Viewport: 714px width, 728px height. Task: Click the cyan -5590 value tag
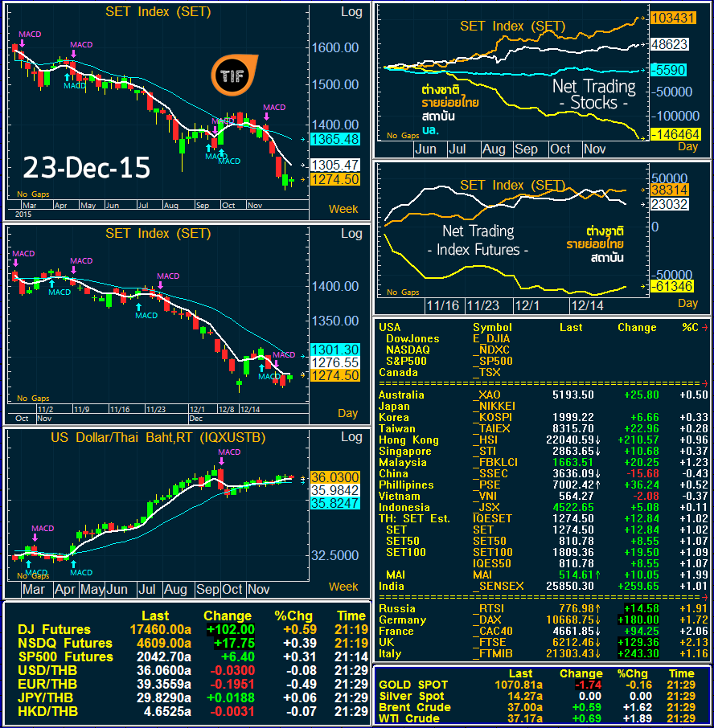pos(668,70)
